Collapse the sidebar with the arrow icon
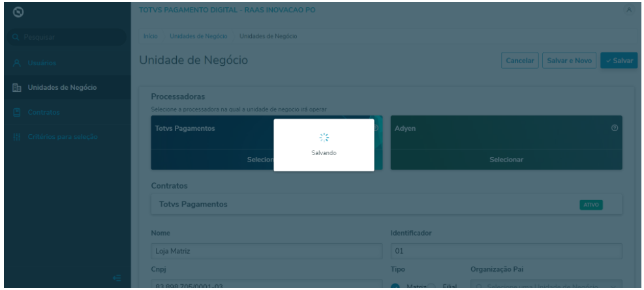 (117, 278)
